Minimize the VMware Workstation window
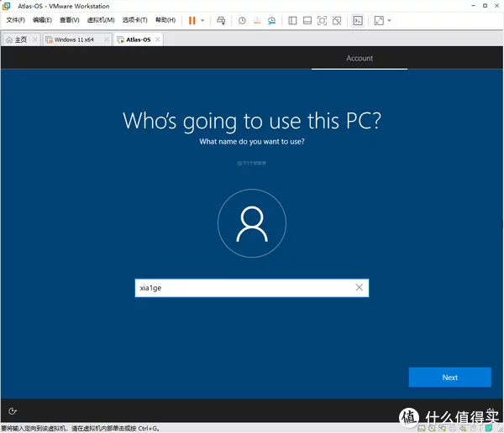 click(x=473, y=6)
